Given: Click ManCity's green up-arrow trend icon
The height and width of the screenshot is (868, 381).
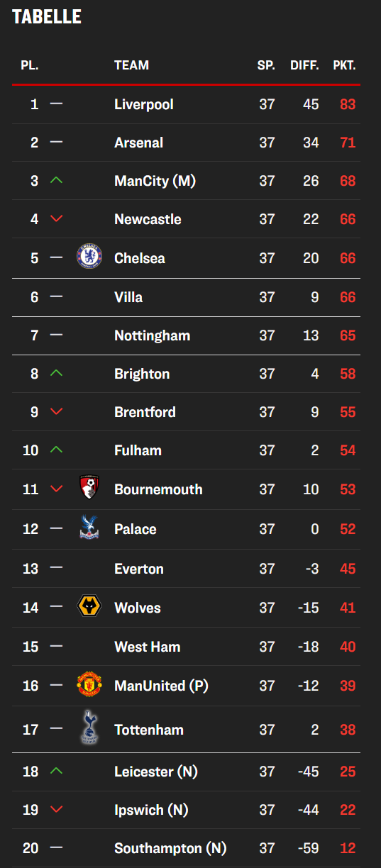Looking at the screenshot, I should [x=57, y=181].
